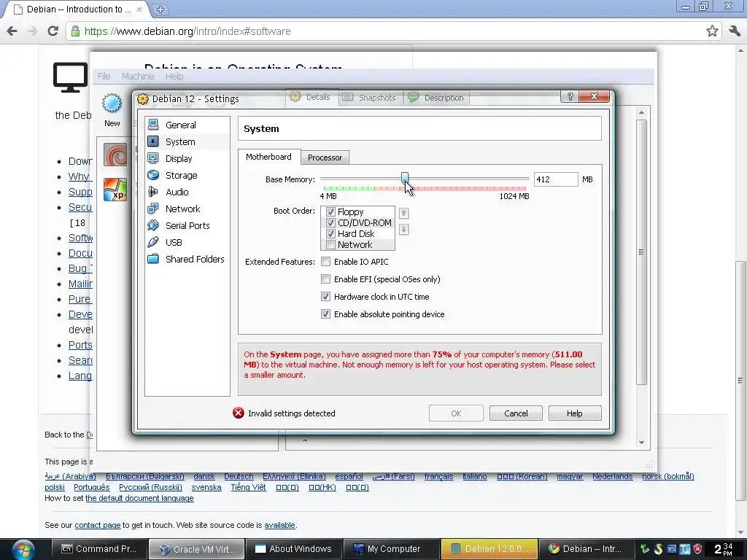Uncheck CD/DVD-ROM in Boot Order
The width and height of the screenshot is (747, 560).
tap(330, 223)
